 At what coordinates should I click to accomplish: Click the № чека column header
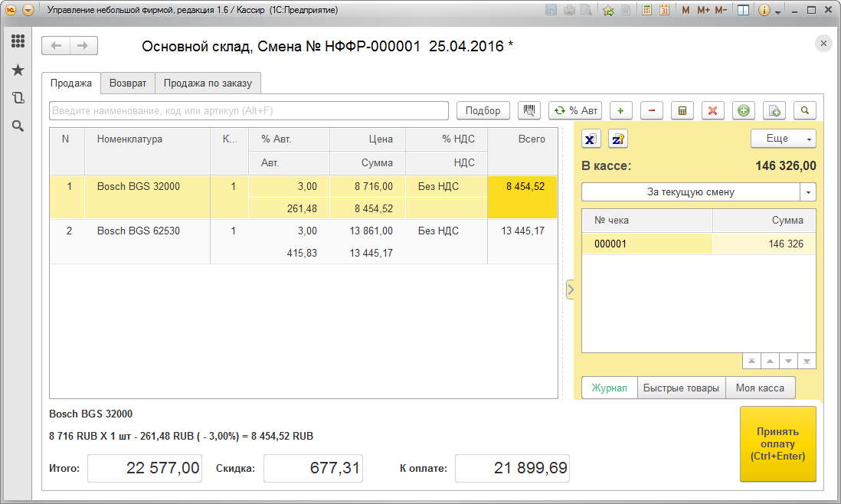click(647, 221)
